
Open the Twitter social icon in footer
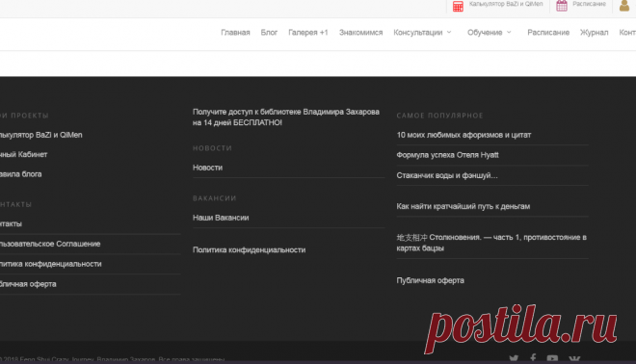[514, 359]
